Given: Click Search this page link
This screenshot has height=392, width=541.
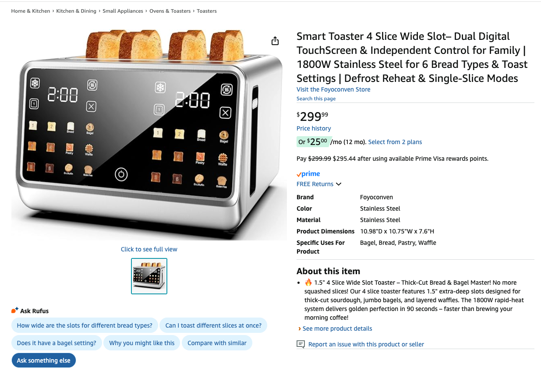Looking at the screenshot, I should point(316,99).
